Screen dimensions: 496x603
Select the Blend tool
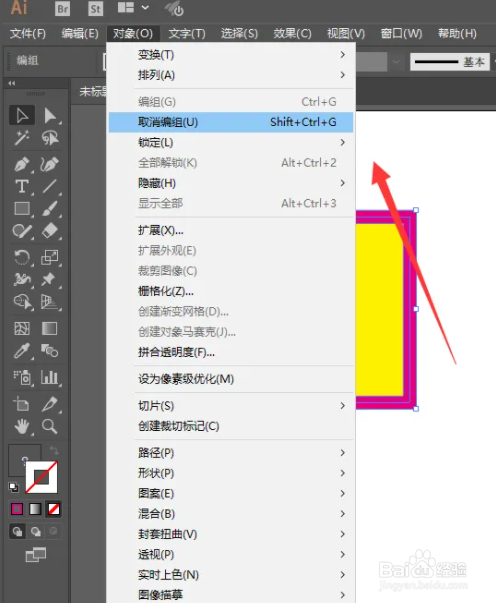pyautogui.click(x=50, y=351)
